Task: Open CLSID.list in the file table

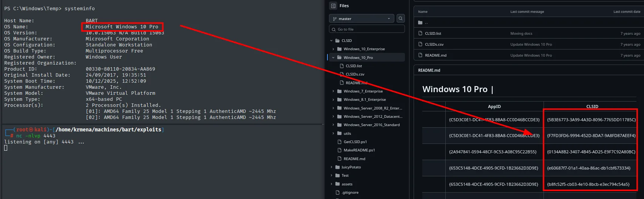Action: click(433, 33)
